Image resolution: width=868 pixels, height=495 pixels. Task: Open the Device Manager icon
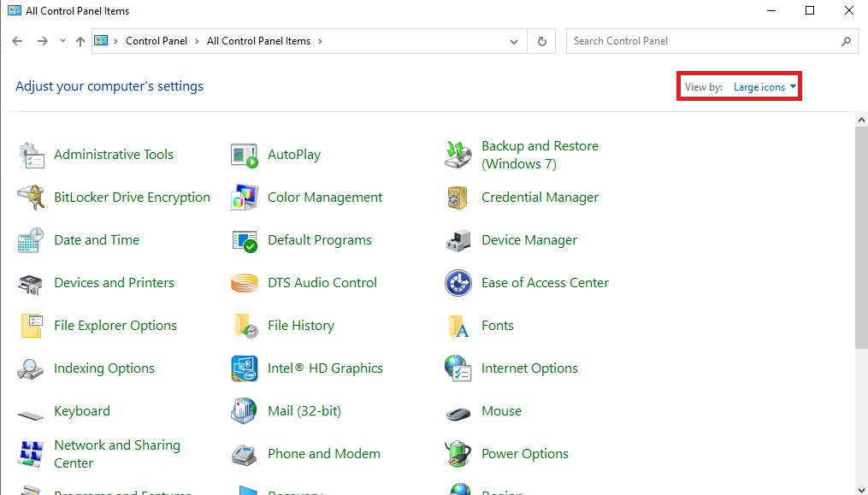[x=458, y=240]
